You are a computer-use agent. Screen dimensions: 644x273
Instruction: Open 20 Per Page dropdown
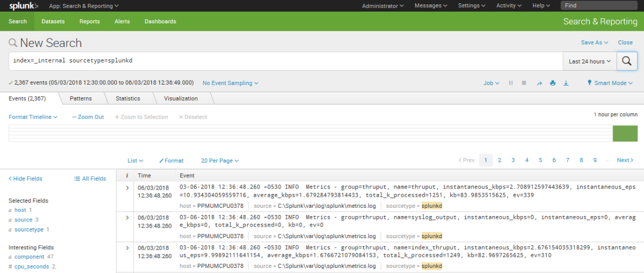pos(220,161)
